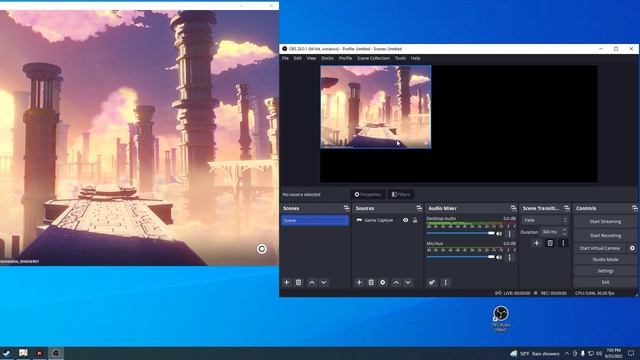Click the Exit button in Controls
Viewport: 640px width, 360px height.
605,282
